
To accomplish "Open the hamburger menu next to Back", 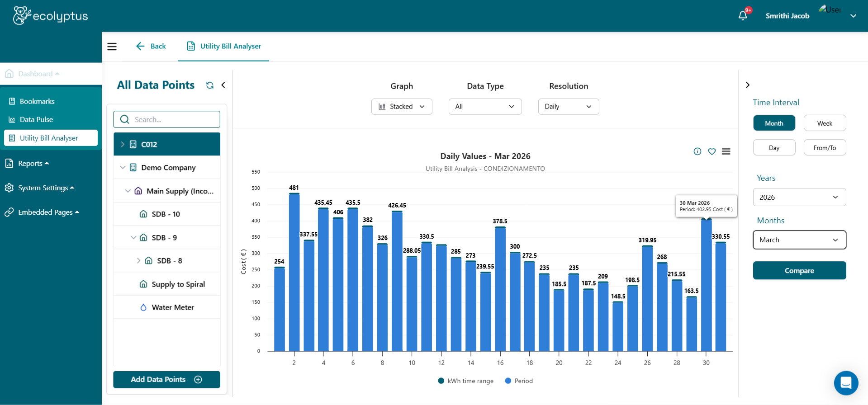I will [x=112, y=47].
